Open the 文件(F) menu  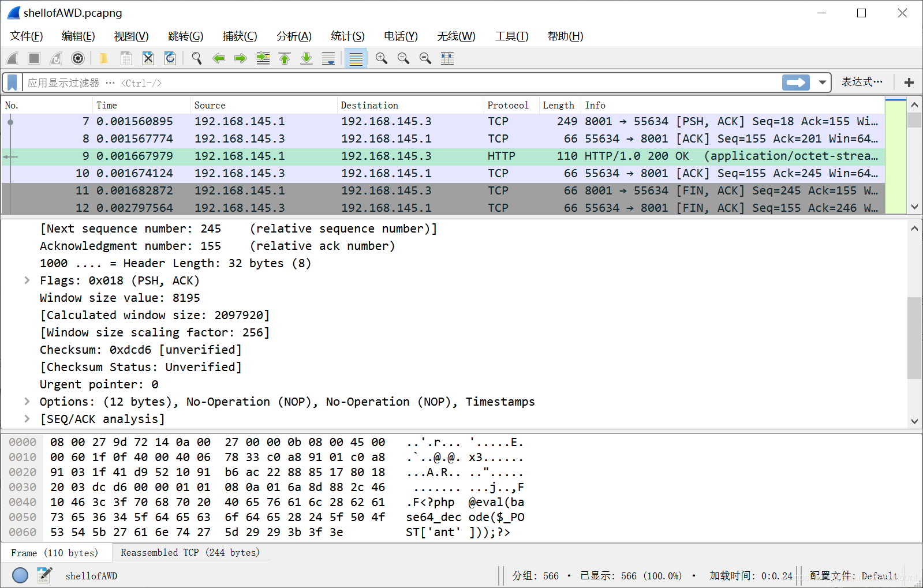coord(27,36)
